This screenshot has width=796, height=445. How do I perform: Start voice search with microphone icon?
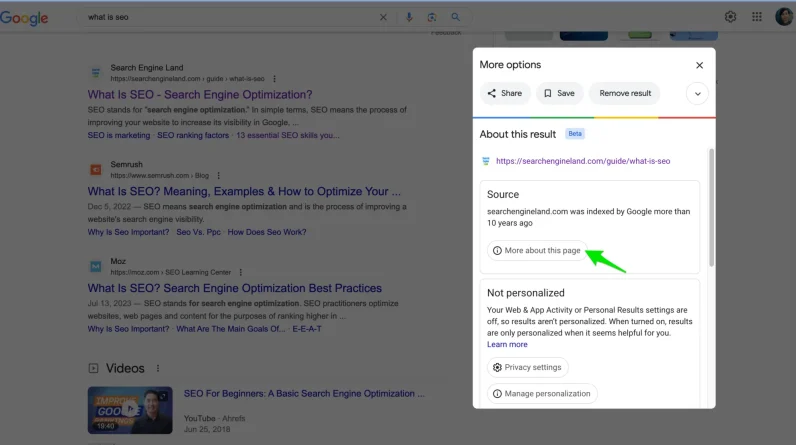coord(409,17)
